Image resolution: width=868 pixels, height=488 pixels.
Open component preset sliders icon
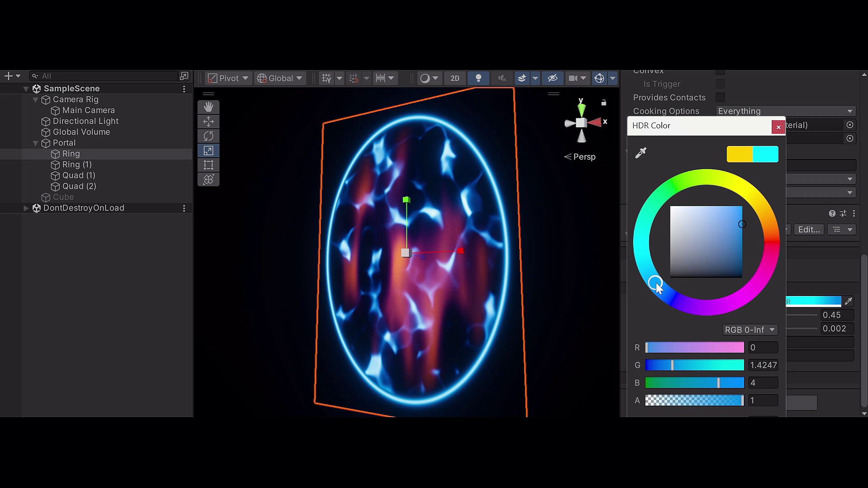[843, 213]
